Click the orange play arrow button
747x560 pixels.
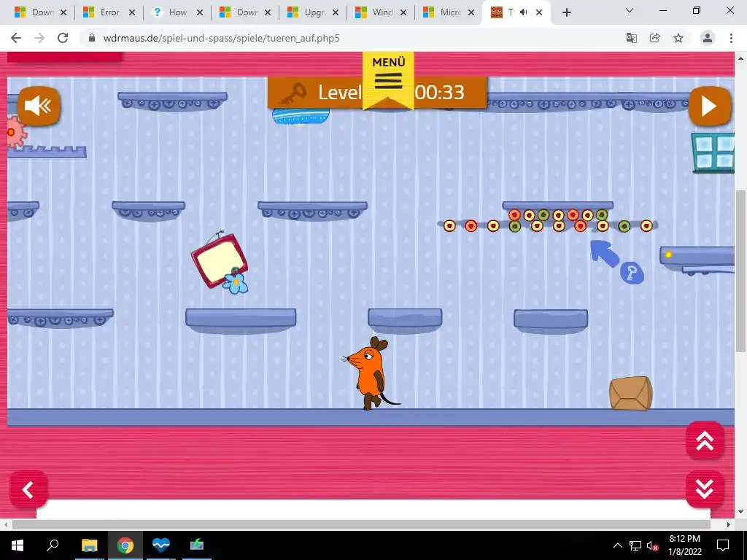[x=709, y=106]
